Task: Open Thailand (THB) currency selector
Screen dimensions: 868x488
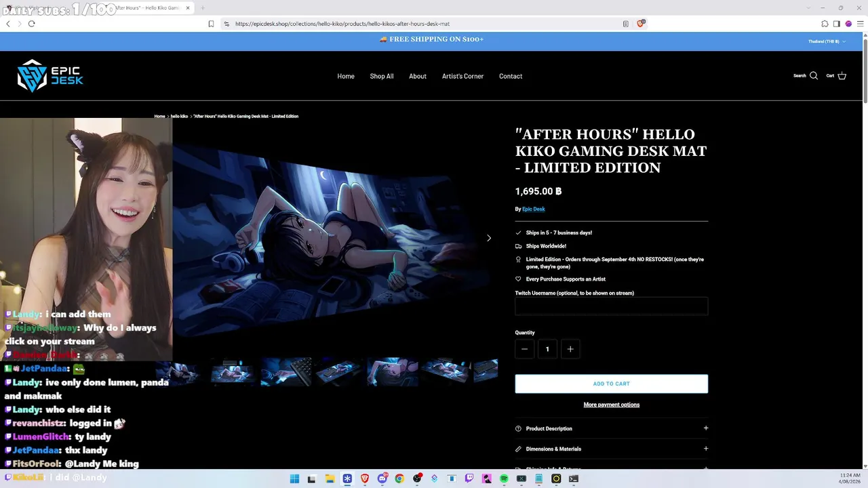Action: pyautogui.click(x=827, y=41)
